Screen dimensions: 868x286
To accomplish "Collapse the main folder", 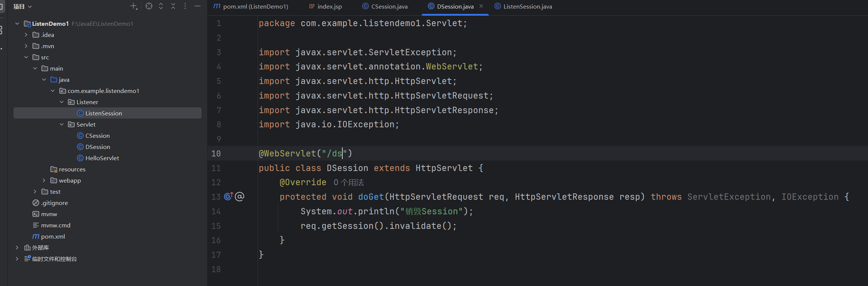I will (x=35, y=68).
